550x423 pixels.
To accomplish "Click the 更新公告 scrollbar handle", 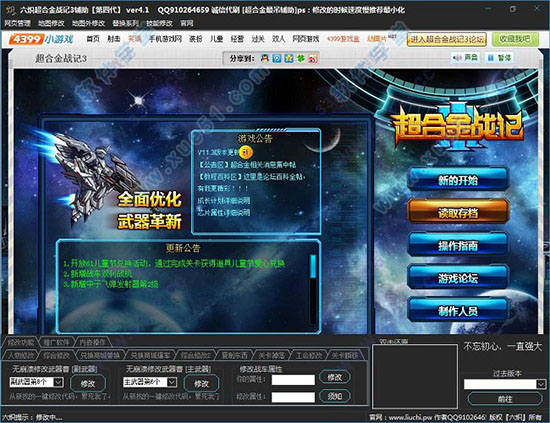I will pyautogui.click(x=313, y=266).
